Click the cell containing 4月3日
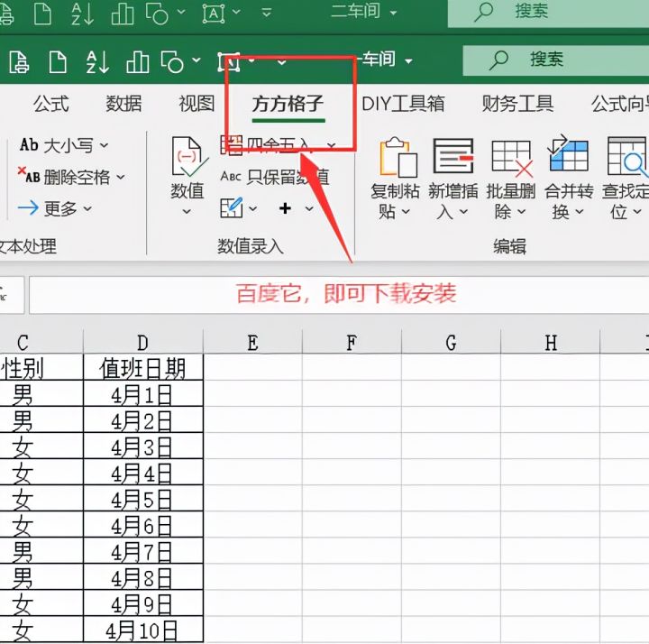 coord(142,446)
